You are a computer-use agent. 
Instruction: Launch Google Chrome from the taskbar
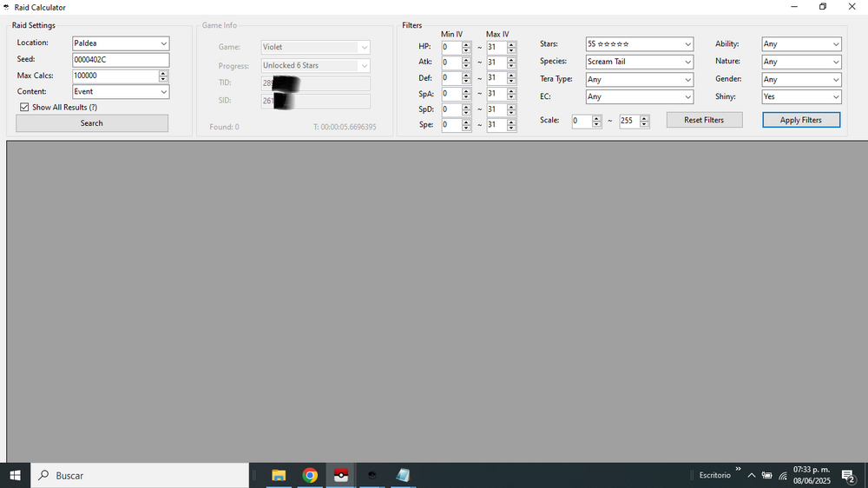coord(310,475)
